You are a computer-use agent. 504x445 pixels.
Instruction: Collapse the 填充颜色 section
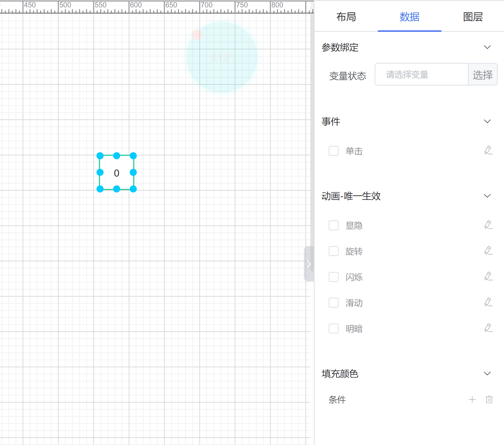point(487,374)
